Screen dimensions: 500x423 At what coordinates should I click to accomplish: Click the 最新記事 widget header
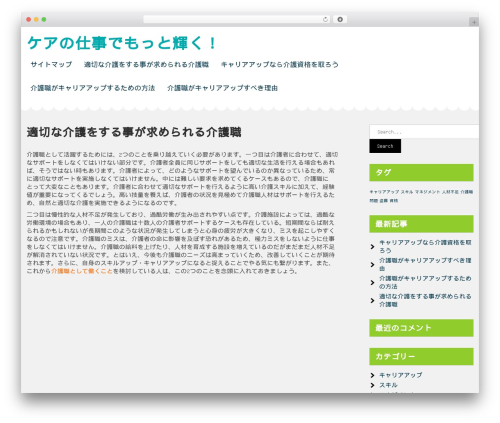click(x=421, y=224)
